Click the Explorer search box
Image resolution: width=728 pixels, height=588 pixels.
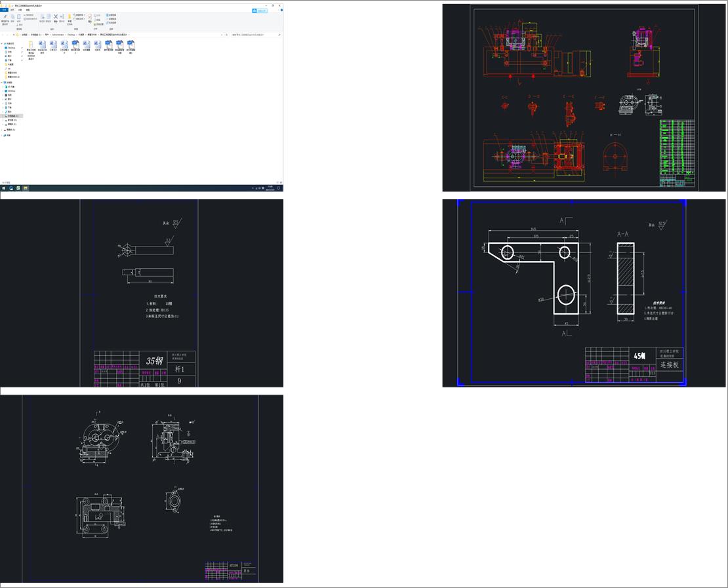click(254, 35)
